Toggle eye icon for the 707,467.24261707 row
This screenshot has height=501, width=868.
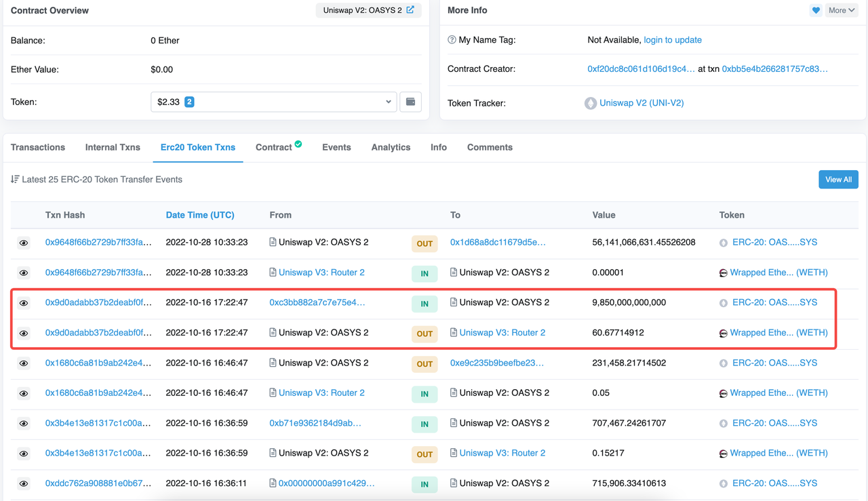24,424
